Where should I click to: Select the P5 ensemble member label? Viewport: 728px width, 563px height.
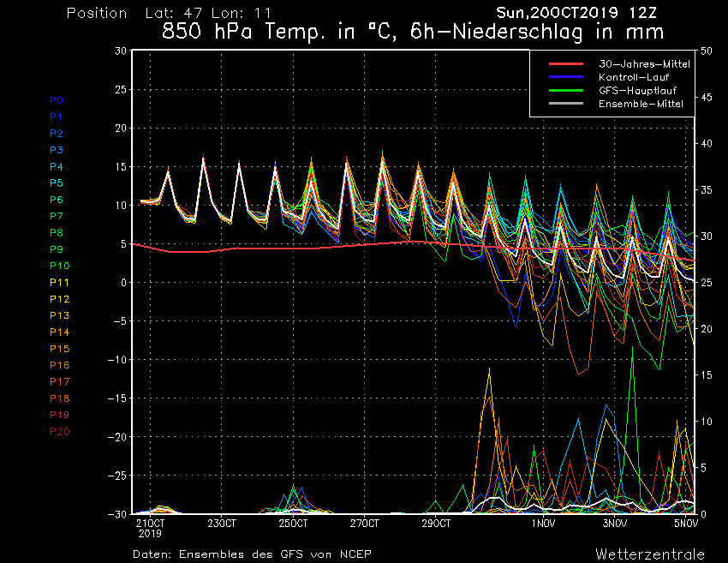click(x=57, y=183)
